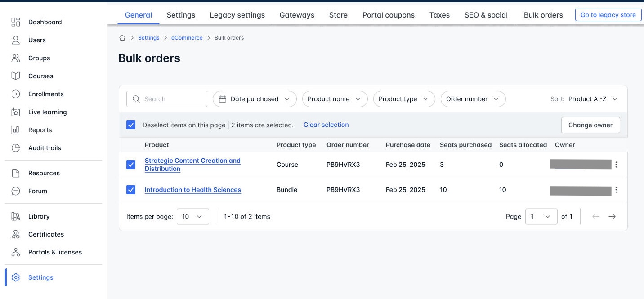Switch to the Settings tab
This screenshot has height=299, width=644.
coord(181,15)
